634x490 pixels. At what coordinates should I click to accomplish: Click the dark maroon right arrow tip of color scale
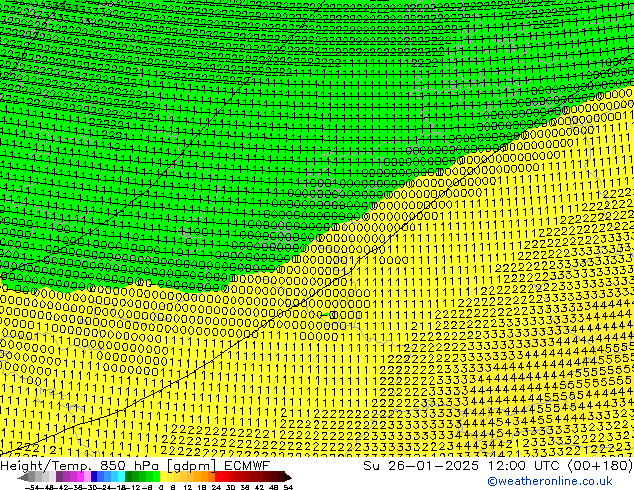point(288,477)
